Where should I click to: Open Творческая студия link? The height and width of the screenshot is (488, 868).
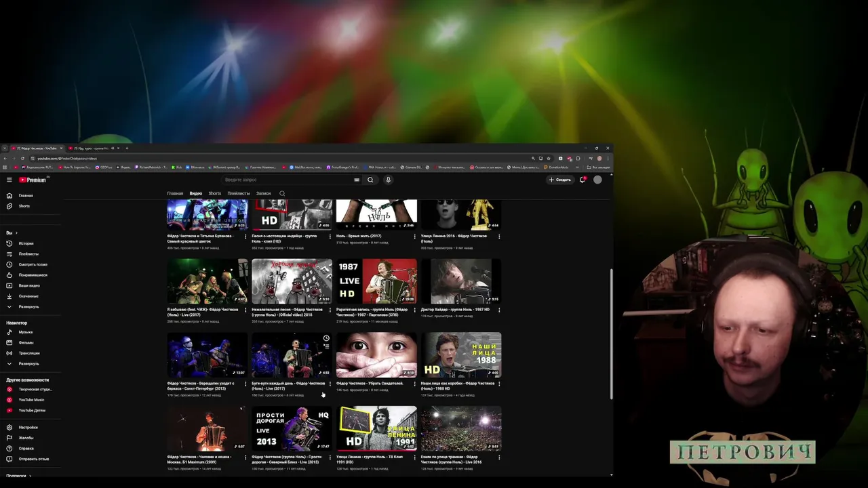(35, 389)
